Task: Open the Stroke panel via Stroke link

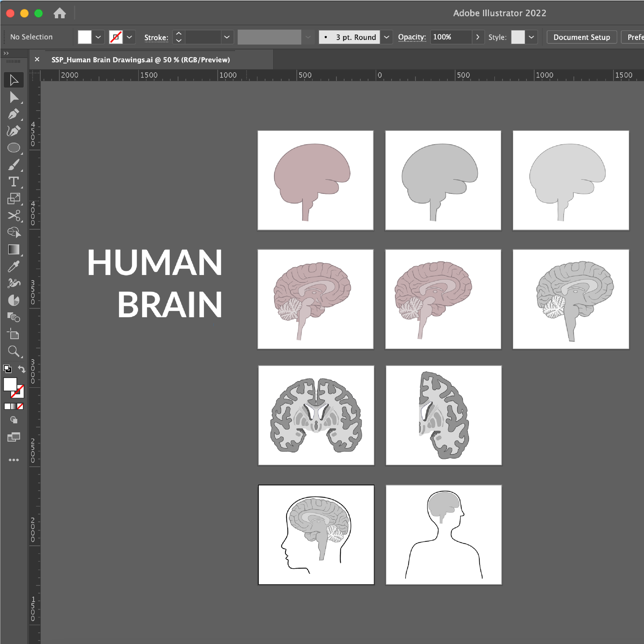Action: (x=156, y=37)
